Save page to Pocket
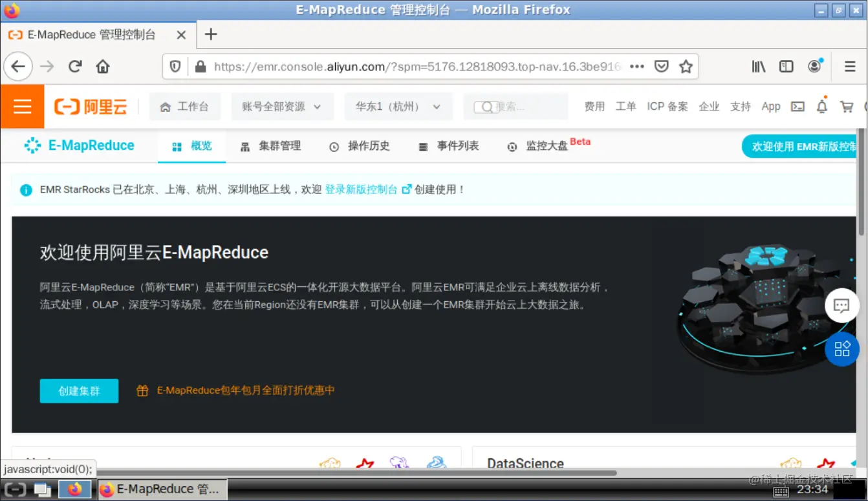 (661, 66)
